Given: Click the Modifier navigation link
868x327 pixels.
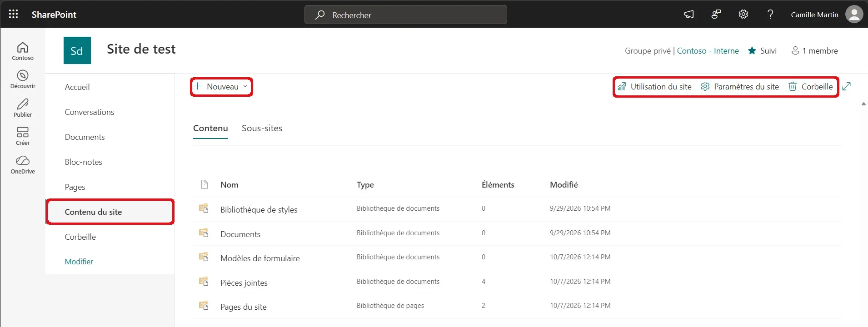Looking at the screenshot, I should pos(79,262).
